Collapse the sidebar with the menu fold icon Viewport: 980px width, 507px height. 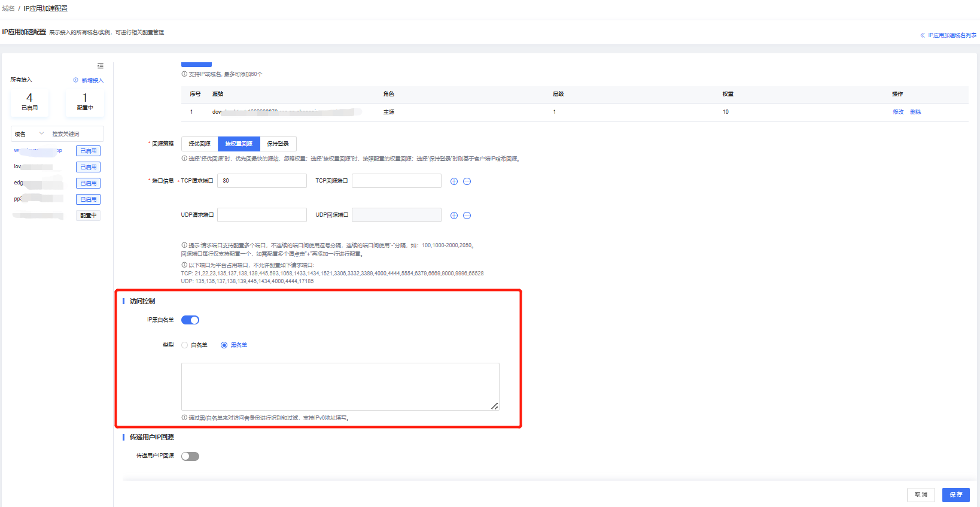click(101, 66)
